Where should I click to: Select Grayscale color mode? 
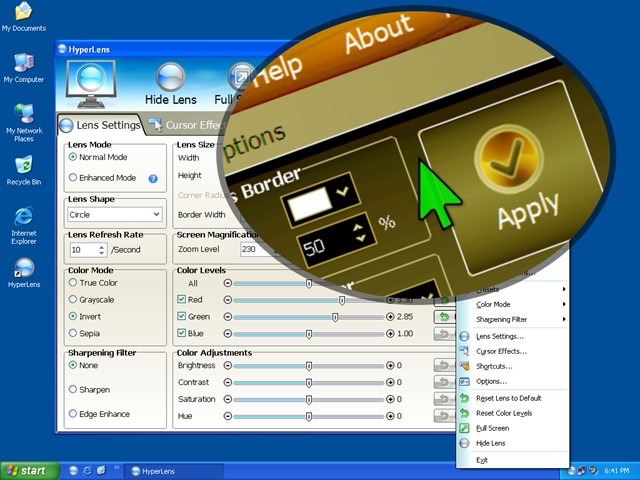pos(92,300)
